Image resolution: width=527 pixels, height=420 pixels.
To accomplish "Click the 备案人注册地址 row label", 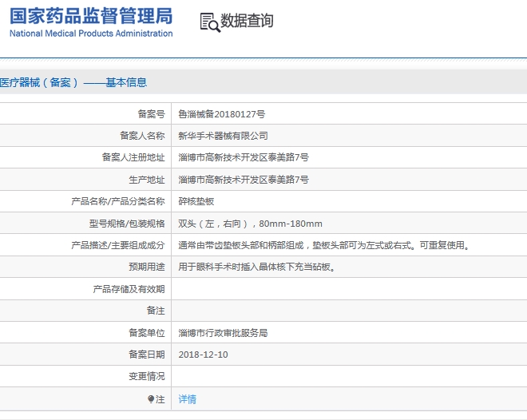I will tap(133, 157).
